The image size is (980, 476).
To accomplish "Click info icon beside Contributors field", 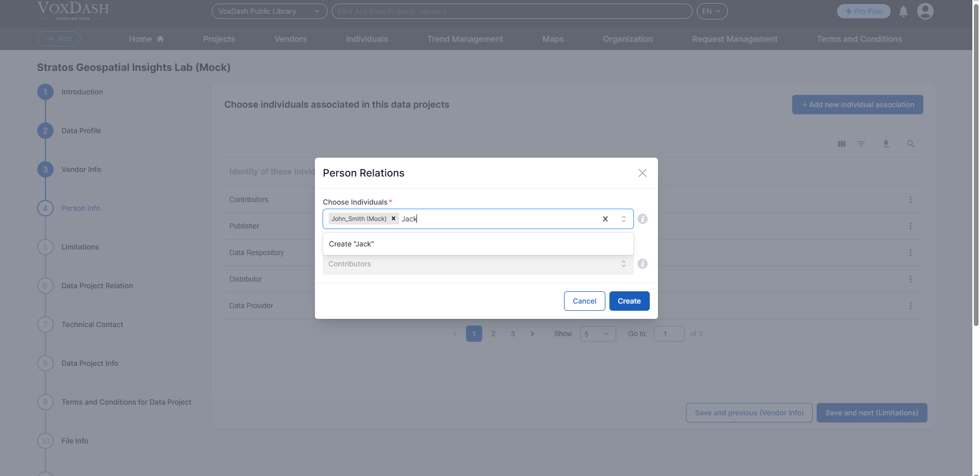I will [643, 264].
